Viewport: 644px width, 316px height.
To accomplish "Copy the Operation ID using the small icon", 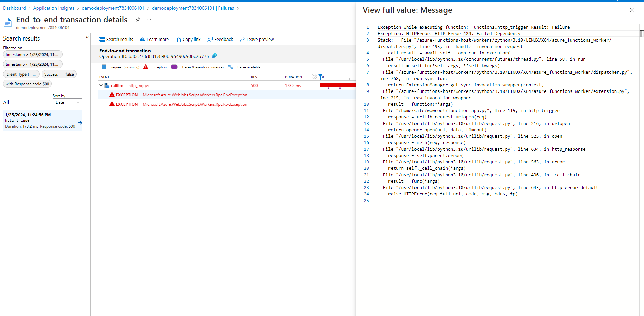I will (x=214, y=56).
